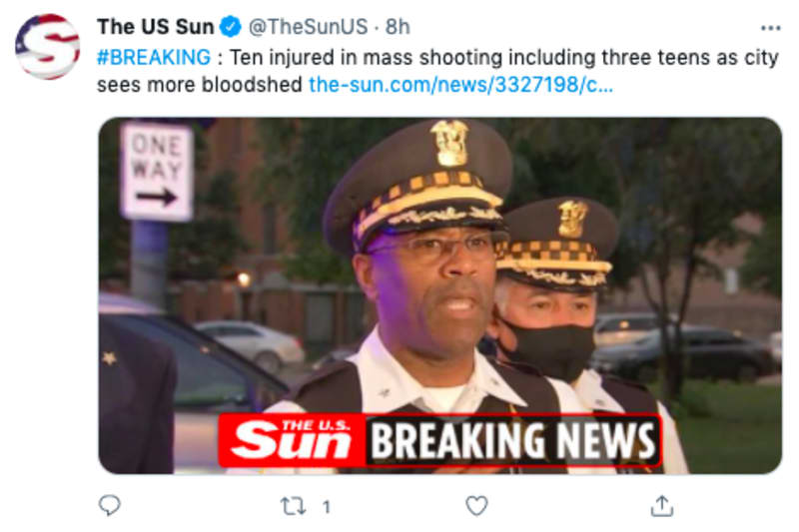Image resolution: width=799 pixels, height=532 pixels.
Task: Retweet this post using the retweet icon
Action: tap(294, 506)
